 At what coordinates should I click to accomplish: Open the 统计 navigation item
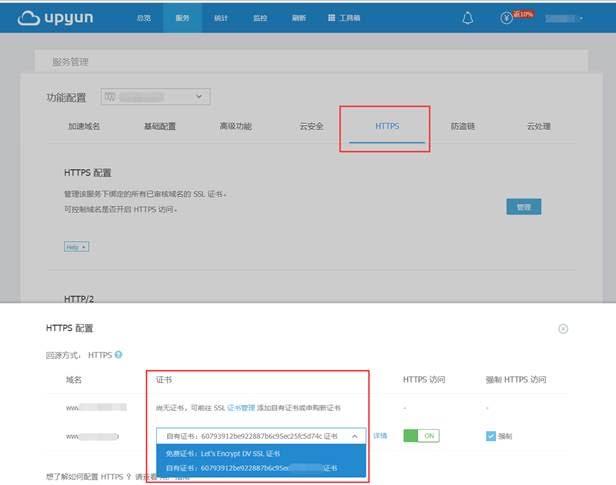pyautogui.click(x=221, y=18)
